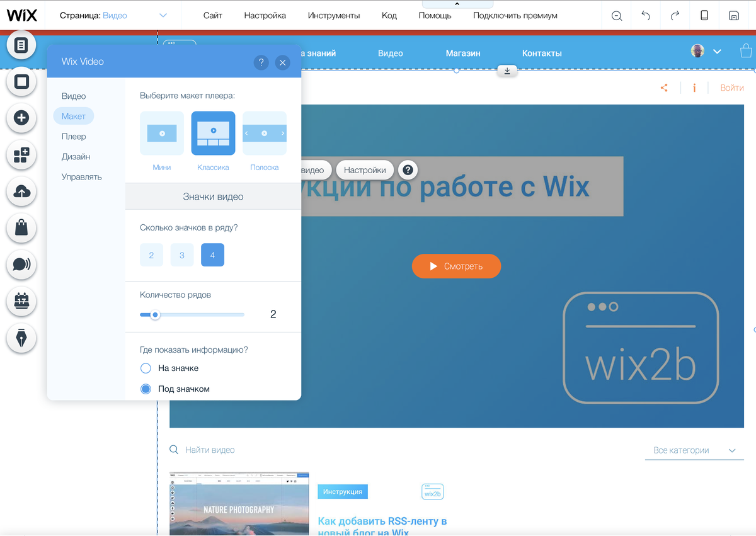This screenshot has width=756, height=536.
Task: Select the Полоска player layout
Action: (265, 134)
